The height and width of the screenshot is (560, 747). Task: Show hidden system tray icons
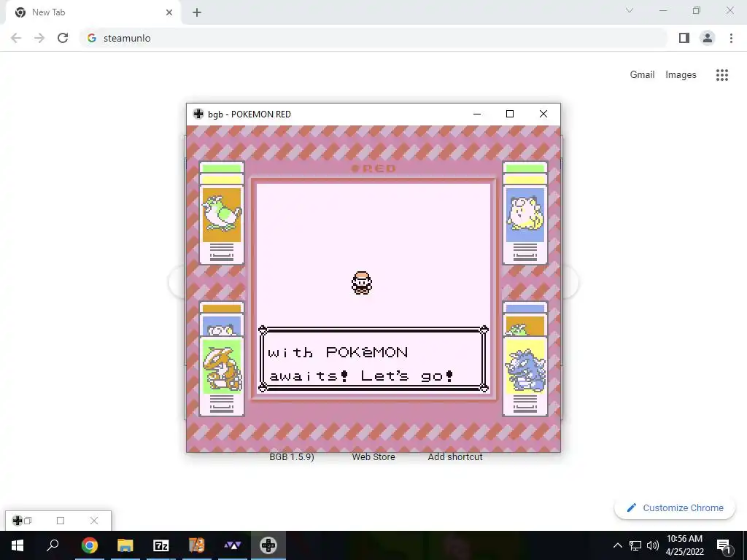click(617, 545)
